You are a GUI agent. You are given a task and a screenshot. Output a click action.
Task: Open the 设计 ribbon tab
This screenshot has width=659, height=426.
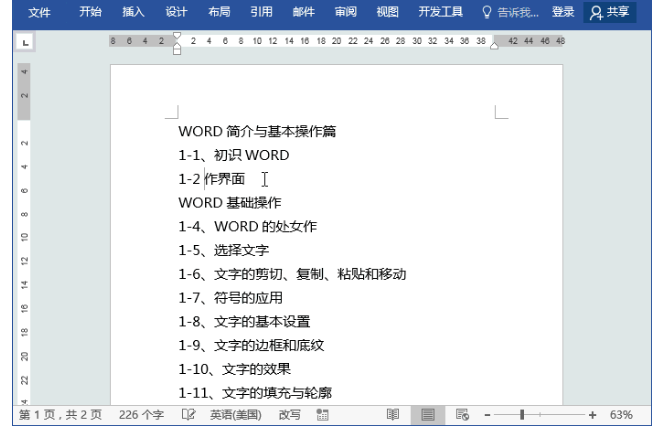[x=176, y=12]
